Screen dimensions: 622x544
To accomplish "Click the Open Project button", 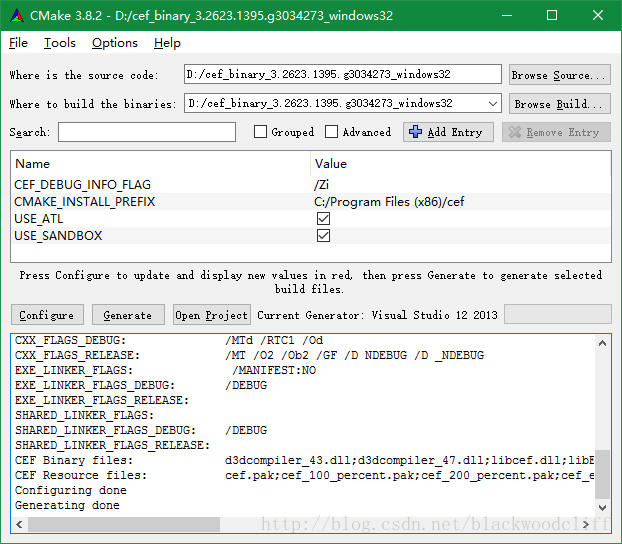I will coord(211,315).
